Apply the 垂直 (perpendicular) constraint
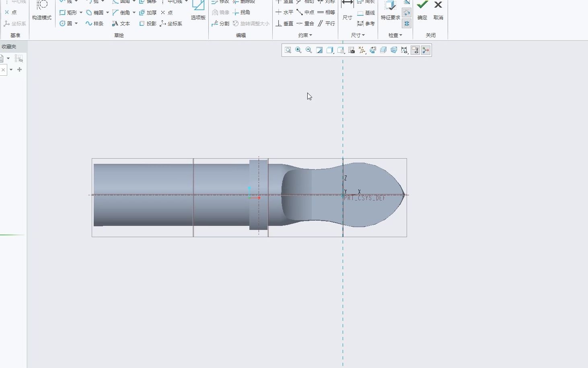The width and height of the screenshot is (588, 368). (x=284, y=23)
